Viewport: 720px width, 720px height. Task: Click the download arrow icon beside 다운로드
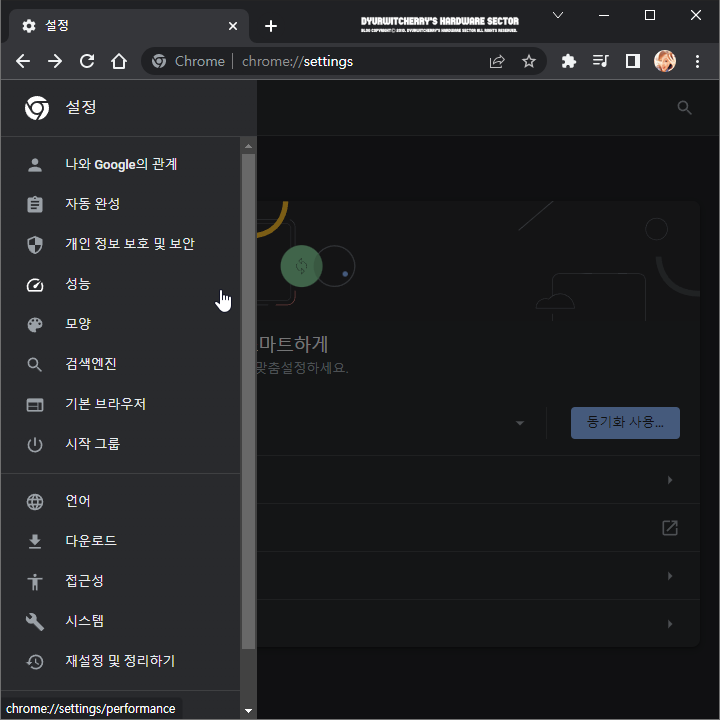coord(35,541)
